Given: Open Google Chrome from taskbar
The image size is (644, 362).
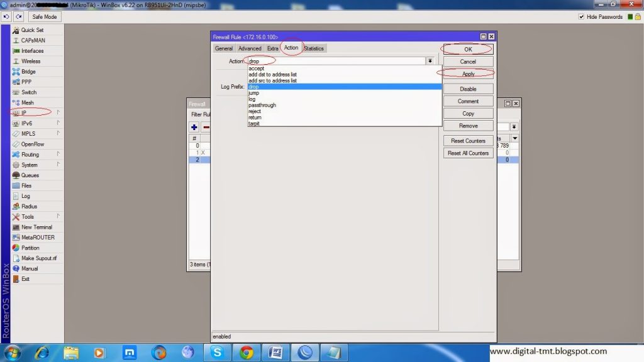Looking at the screenshot, I should pos(247,353).
